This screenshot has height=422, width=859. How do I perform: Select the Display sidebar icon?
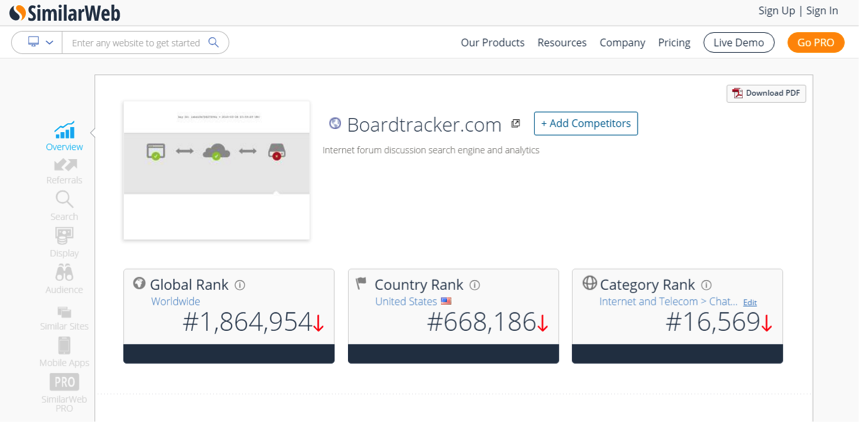point(65,236)
